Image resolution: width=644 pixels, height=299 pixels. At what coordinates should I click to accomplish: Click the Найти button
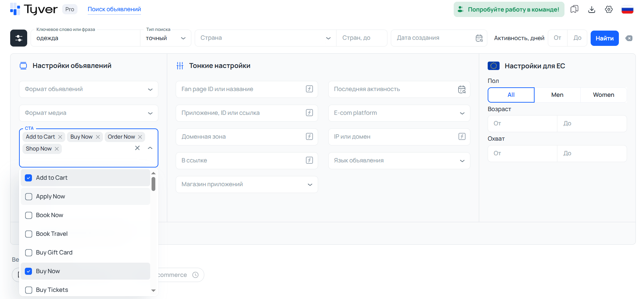[x=605, y=38]
